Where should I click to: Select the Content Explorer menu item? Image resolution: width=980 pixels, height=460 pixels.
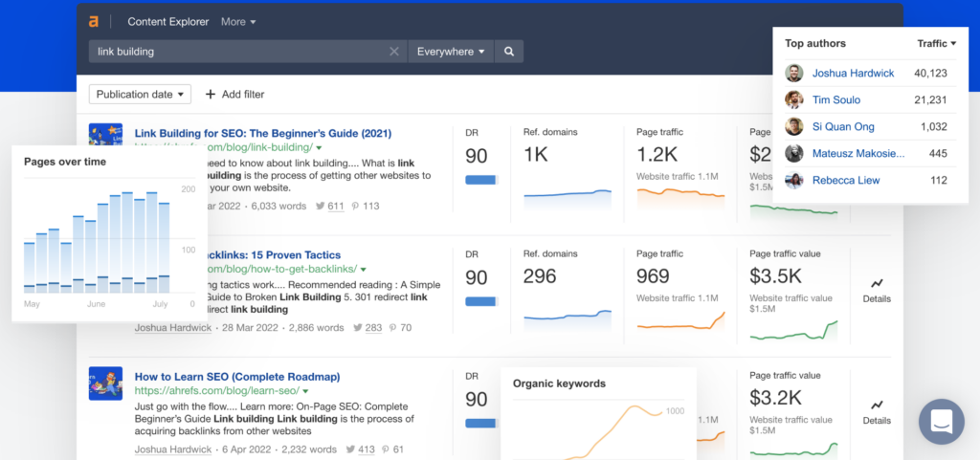[x=168, y=22]
